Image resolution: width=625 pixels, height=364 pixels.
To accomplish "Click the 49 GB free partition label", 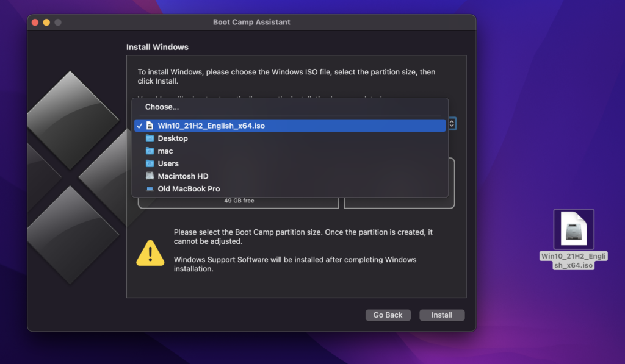I will coord(239,201).
